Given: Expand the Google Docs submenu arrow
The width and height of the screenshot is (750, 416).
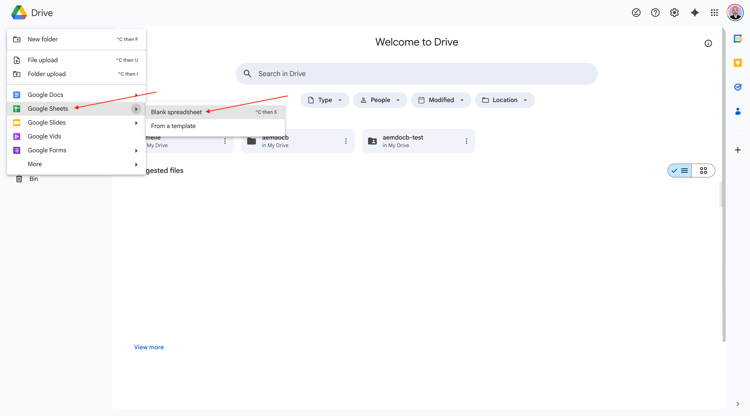Looking at the screenshot, I should tap(136, 95).
